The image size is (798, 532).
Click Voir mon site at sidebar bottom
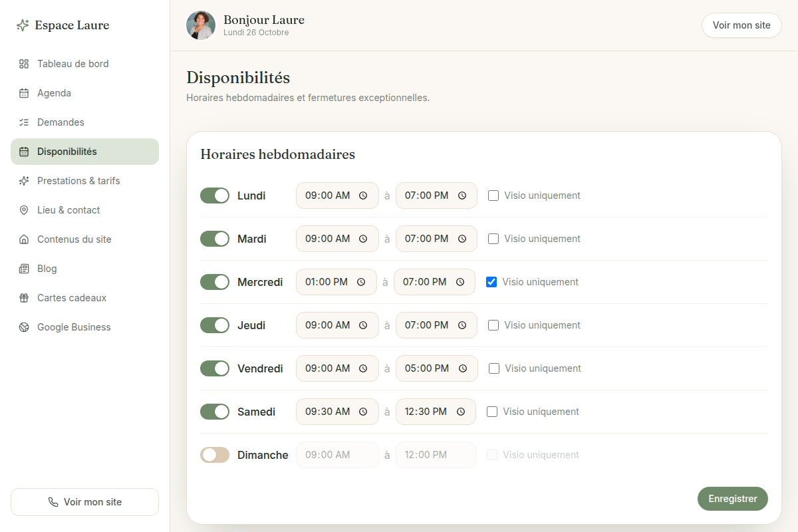point(84,502)
